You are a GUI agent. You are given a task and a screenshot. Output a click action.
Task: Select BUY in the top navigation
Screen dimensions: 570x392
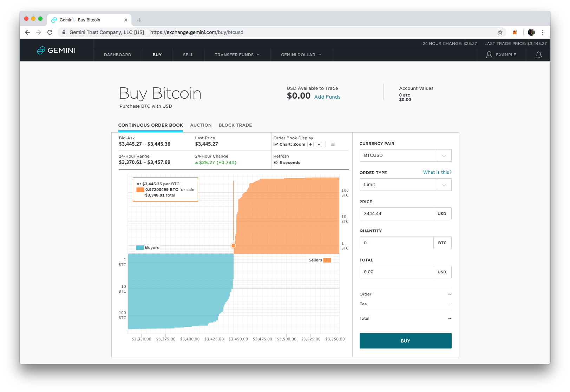pos(157,55)
